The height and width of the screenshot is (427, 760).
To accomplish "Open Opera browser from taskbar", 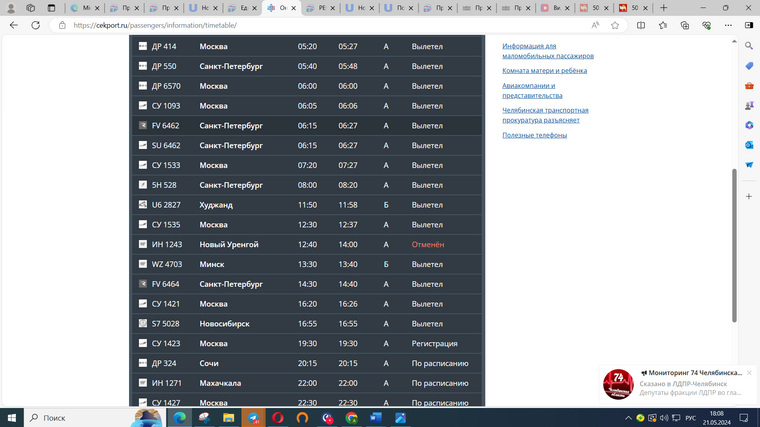I will pyautogui.click(x=278, y=418).
